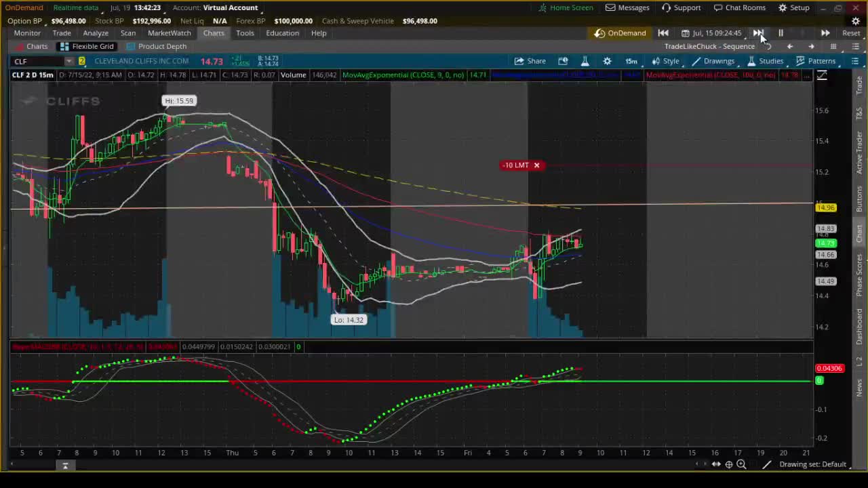Select the Product Depth sub-tab
The height and width of the screenshot is (488, 868).
coord(157,46)
